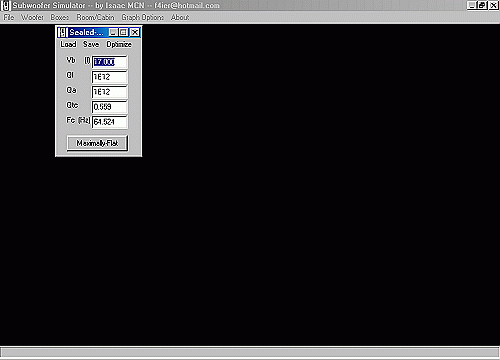Image resolution: width=500 pixels, height=360 pixels.
Task: Open the About menu
Action: click(180, 17)
